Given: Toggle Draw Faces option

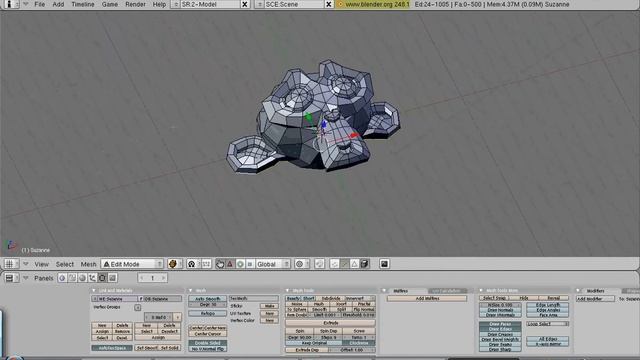Looking at the screenshot, I should [x=500, y=324].
